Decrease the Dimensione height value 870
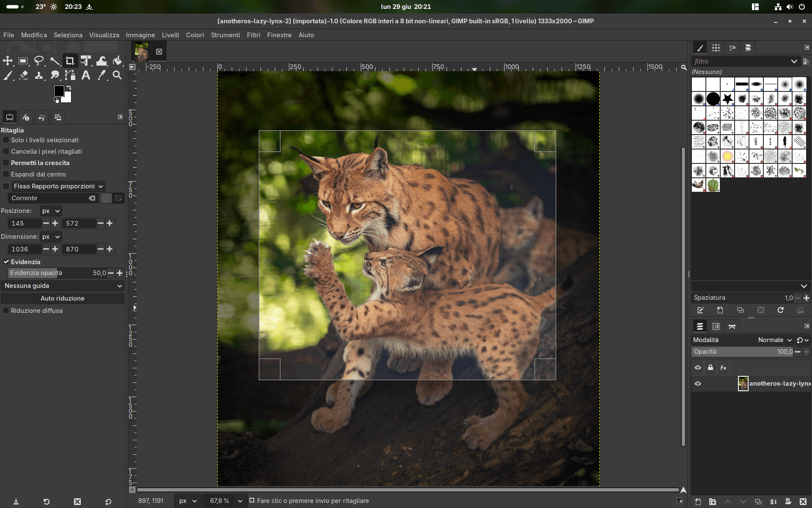Screen dimensions: 812x508 [100, 249]
